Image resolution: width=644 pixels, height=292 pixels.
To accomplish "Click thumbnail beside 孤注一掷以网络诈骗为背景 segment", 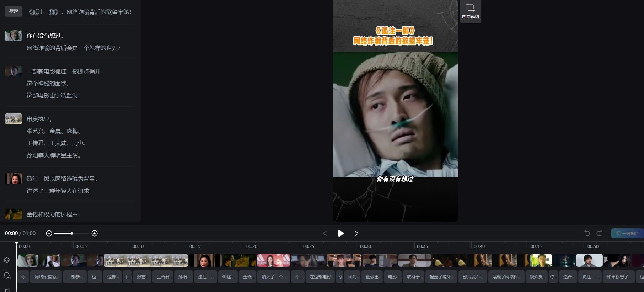I will (x=14, y=179).
